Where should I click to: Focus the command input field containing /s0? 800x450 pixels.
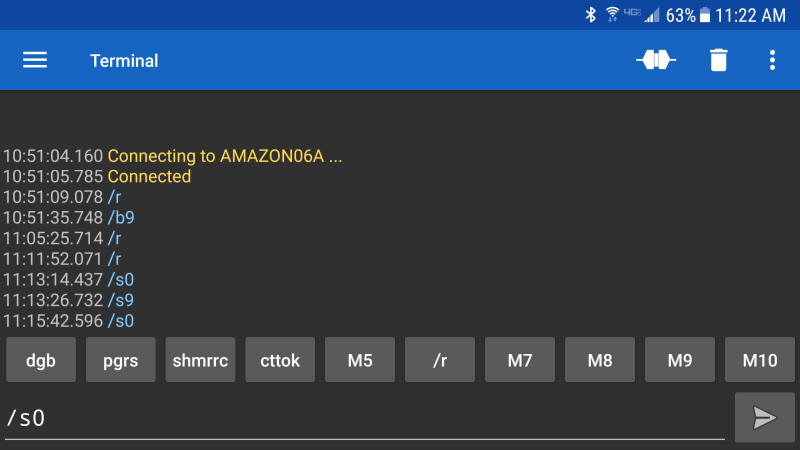(365, 418)
